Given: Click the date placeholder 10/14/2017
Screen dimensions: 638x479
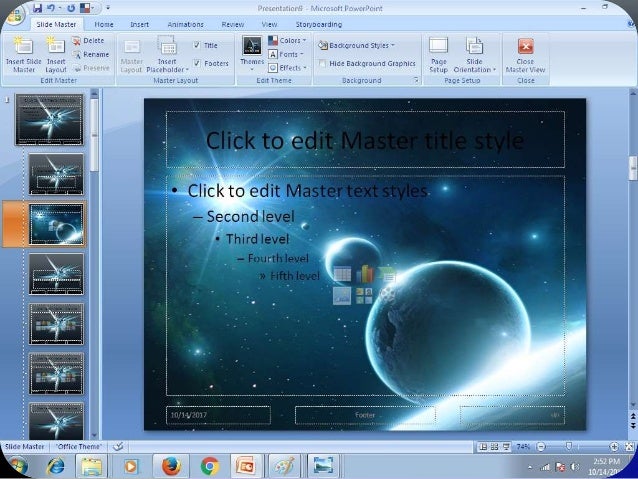Looking at the screenshot, I should point(218,415).
